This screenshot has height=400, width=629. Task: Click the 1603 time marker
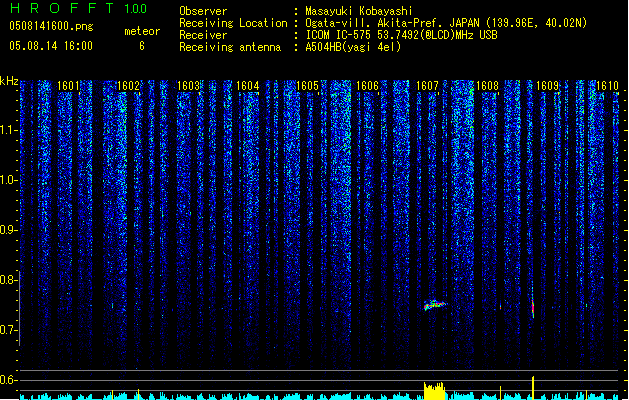pyautogui.click(x=188, y=86)
